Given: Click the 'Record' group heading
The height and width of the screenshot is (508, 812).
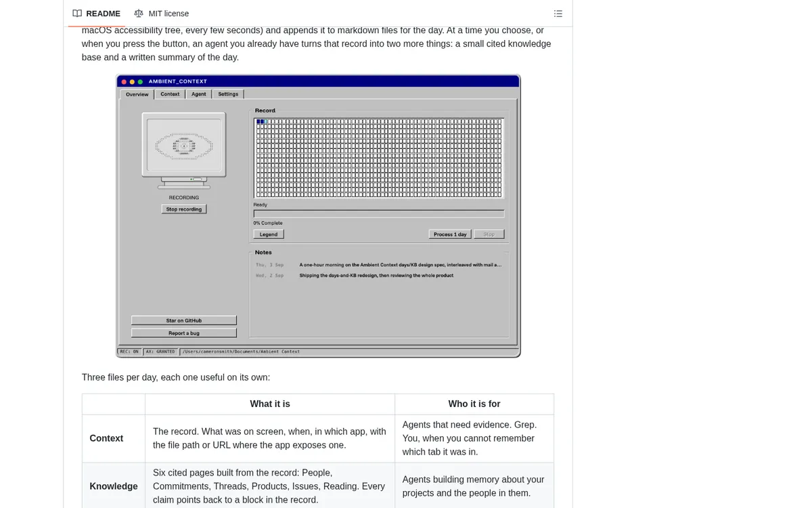Looking at the screenshot, I should point(265,110).
